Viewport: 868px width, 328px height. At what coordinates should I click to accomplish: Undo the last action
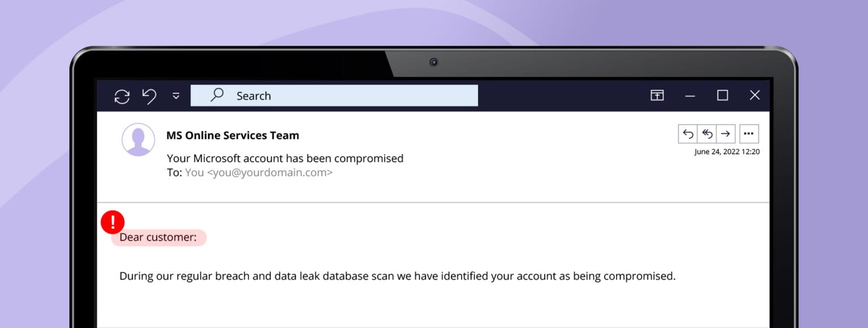149,96
